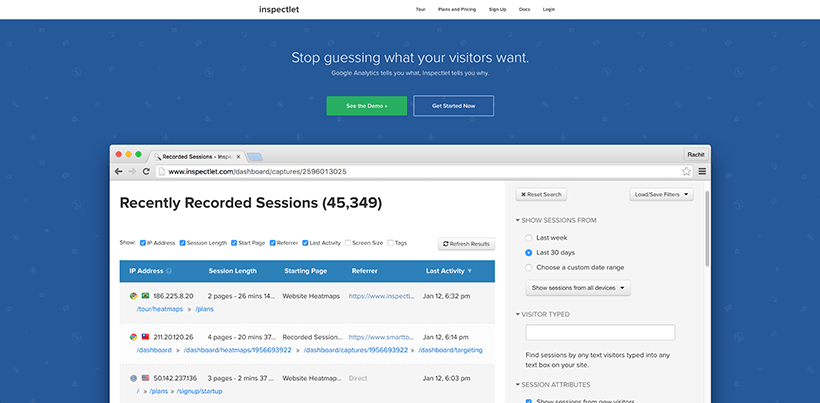Open the https://www.smartto... referrer link
The image size is (820, 403).
pyautogui.click(x=381, y=337)
